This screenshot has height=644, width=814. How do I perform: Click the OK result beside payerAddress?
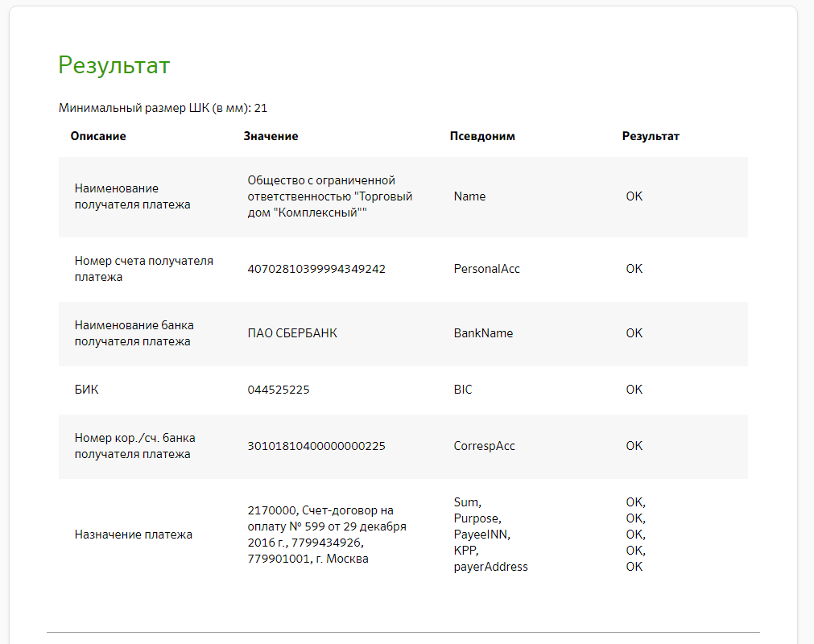pos(634,567)
